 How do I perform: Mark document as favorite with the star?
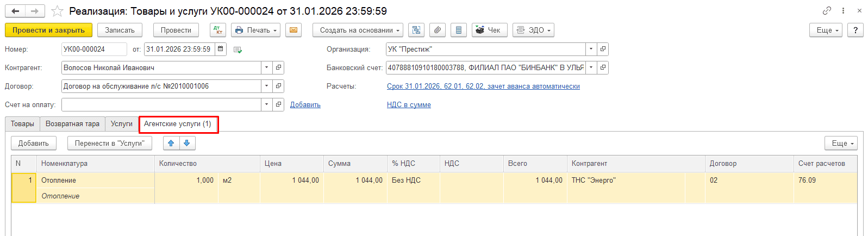click(57, 11)
